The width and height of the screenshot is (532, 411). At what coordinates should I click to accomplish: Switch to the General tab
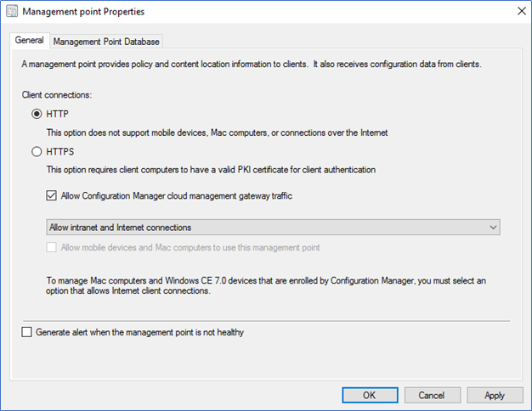click(x=30, y=41)
